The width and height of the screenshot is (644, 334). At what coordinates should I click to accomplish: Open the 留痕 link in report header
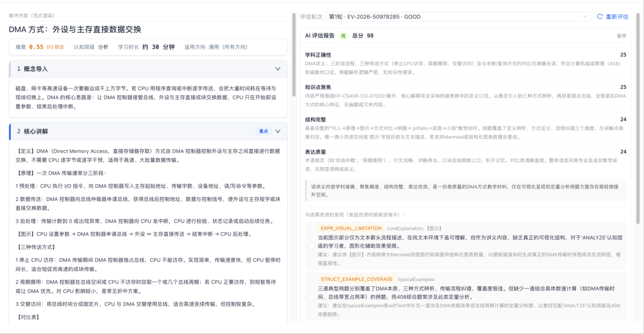pos(621,36)
